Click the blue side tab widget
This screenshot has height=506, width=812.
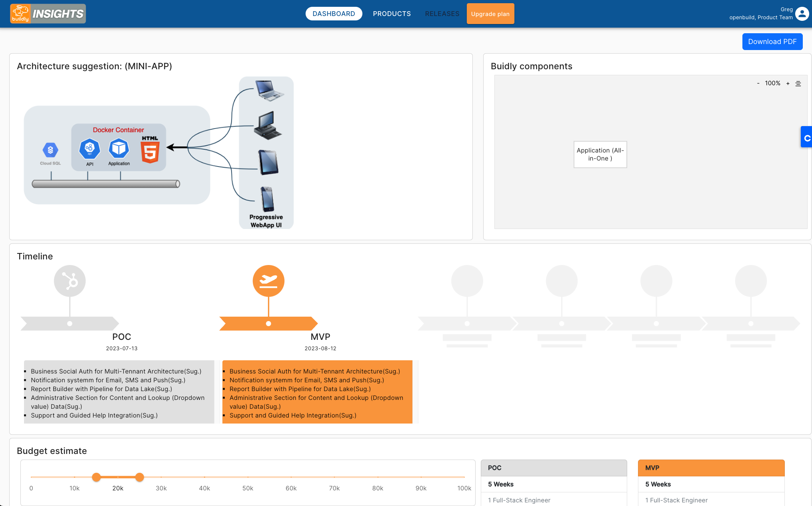pos(806,137)
